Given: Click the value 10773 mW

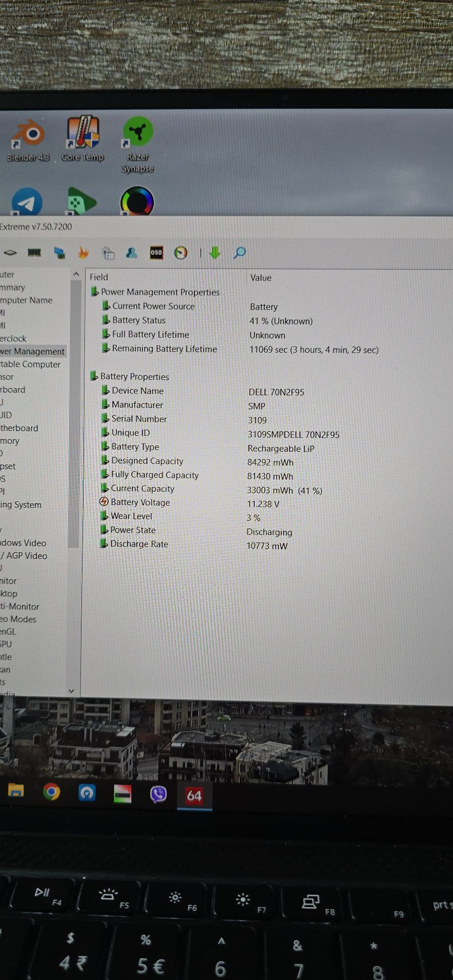Looking at the screenshot, I should (267, 546).
